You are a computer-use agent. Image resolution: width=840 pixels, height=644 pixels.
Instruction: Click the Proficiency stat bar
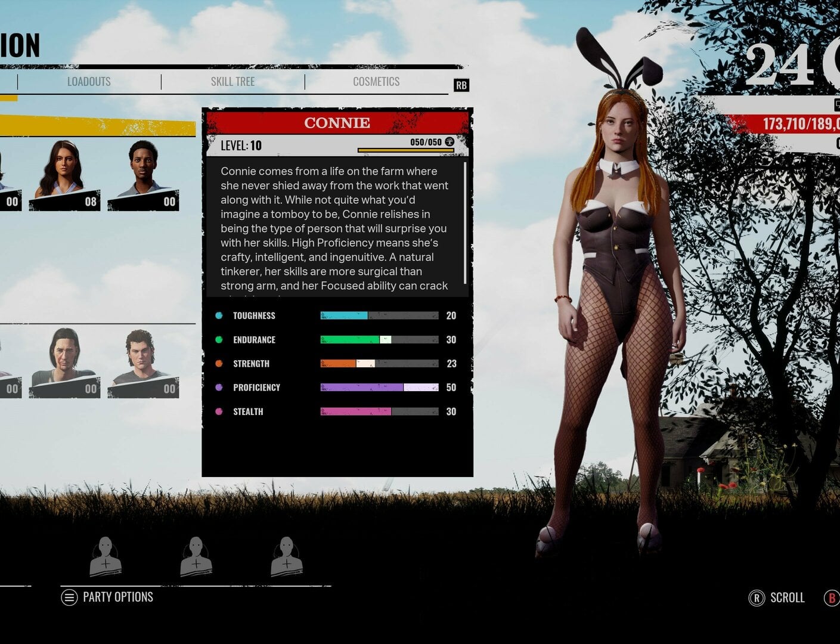pyautogui.click(x=379, y=387)
